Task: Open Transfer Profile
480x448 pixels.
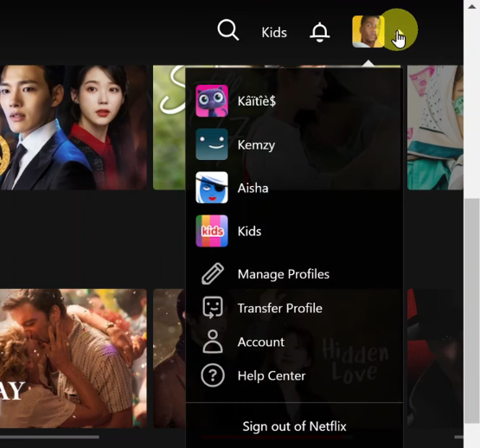Action: tap(280, 308)
